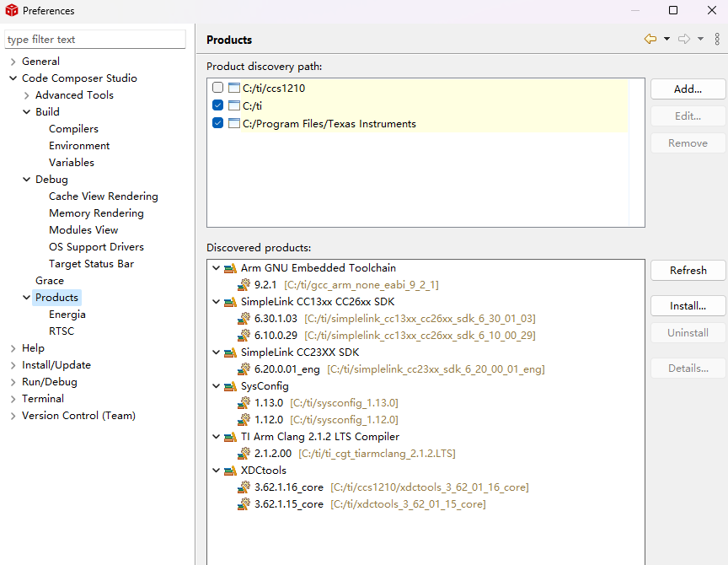The height and width of the screenshot is (565, 728).
Task: Click the Arm GNU Embedded Toolchain product icon
Action: [231, 268]
